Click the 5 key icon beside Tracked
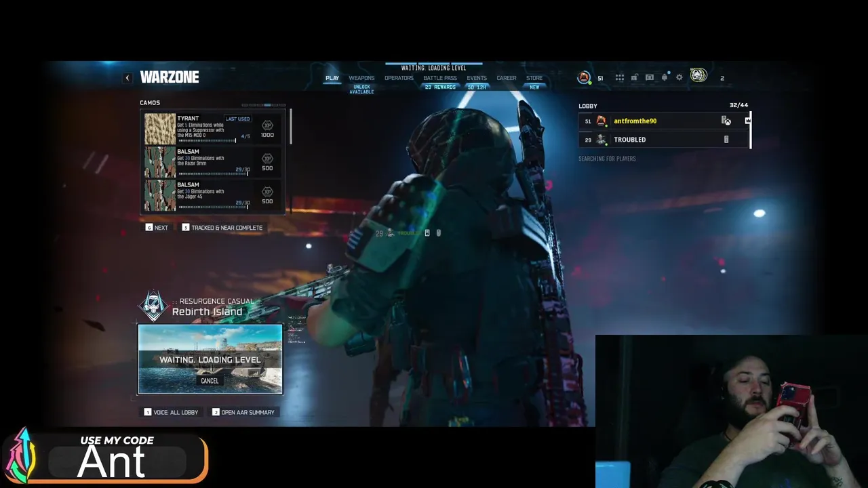 [x=186, y=228]
